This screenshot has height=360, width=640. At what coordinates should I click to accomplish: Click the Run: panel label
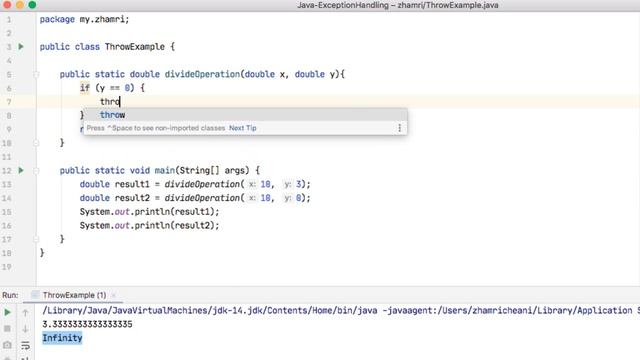coord(10,295)
